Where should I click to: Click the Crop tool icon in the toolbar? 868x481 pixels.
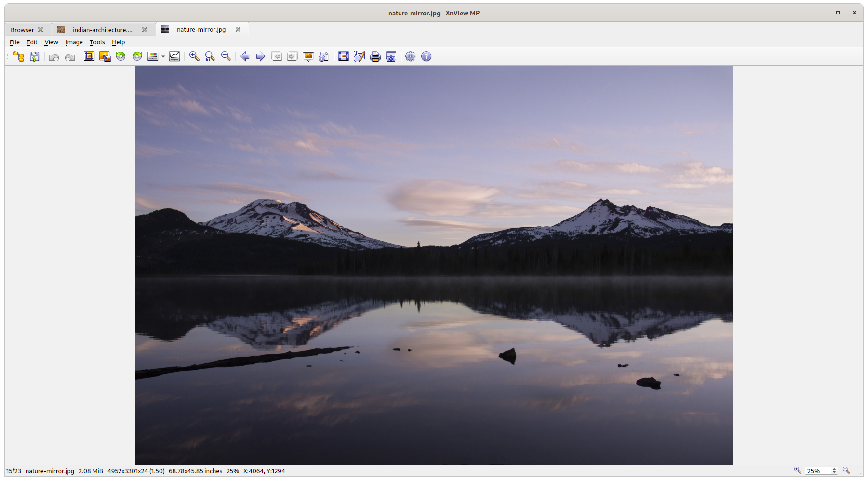(x=89, y=56)
